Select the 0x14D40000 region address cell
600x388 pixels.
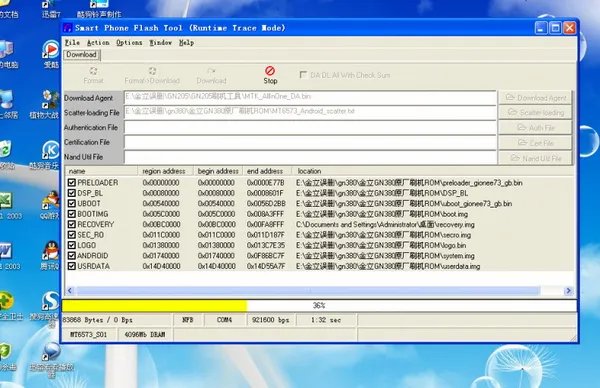161,266
